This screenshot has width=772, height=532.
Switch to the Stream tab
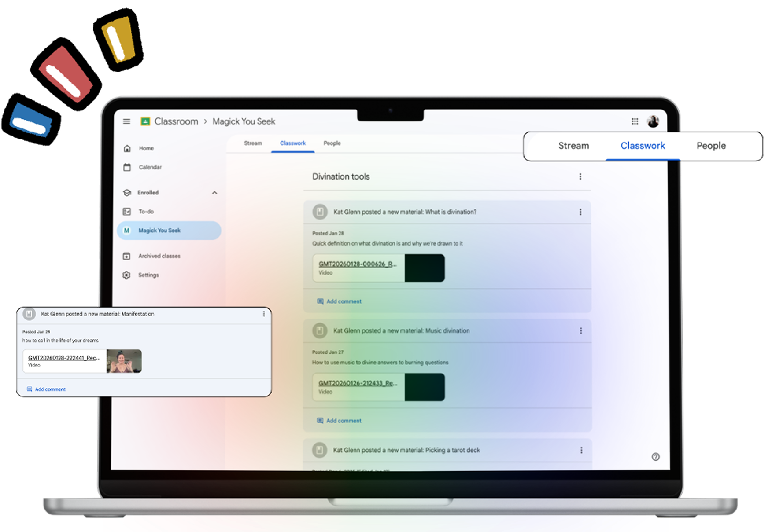pos(253,143)
